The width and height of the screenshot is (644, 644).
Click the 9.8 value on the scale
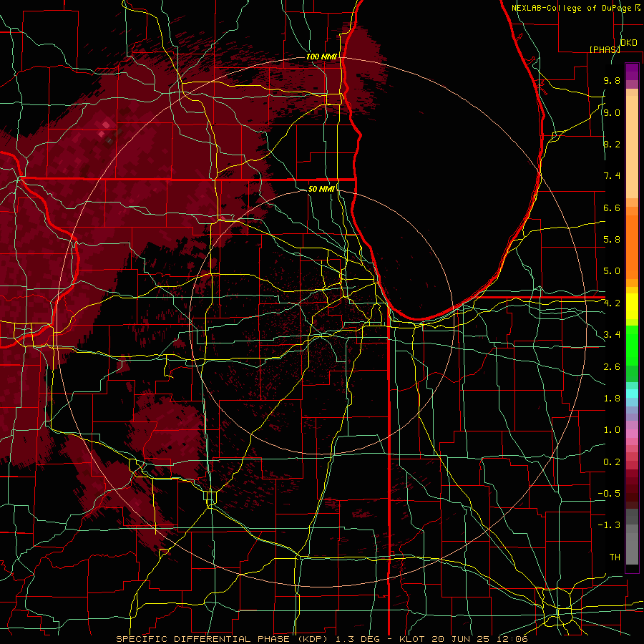(612, 80)
